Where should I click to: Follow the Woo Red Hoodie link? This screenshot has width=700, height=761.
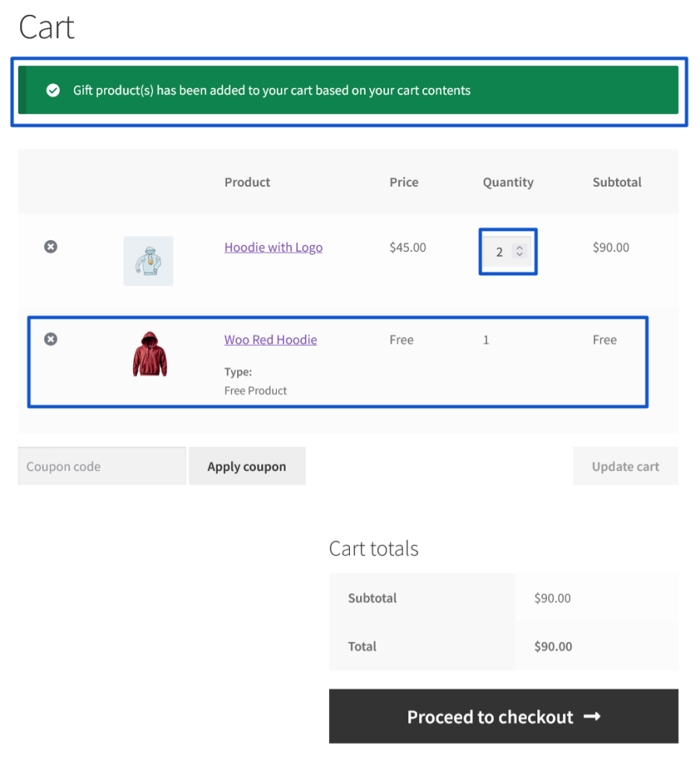pyautogui.click(x=271, y=340)
